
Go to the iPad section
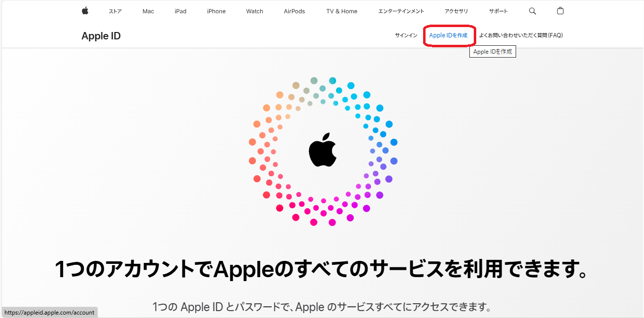181,11
